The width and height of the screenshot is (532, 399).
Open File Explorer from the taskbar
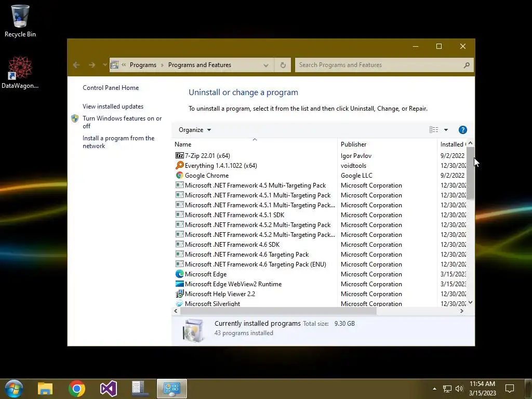tap(45, 389)
